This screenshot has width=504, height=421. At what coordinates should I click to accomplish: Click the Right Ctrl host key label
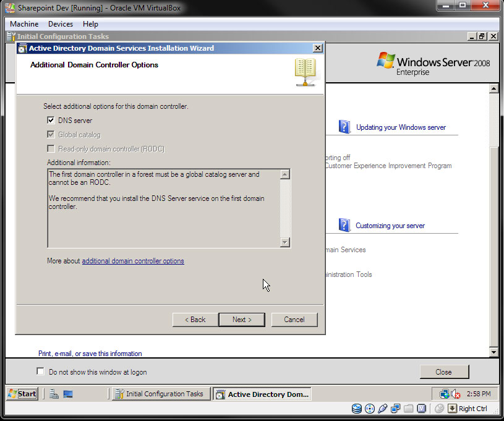[x=473, y=409]
